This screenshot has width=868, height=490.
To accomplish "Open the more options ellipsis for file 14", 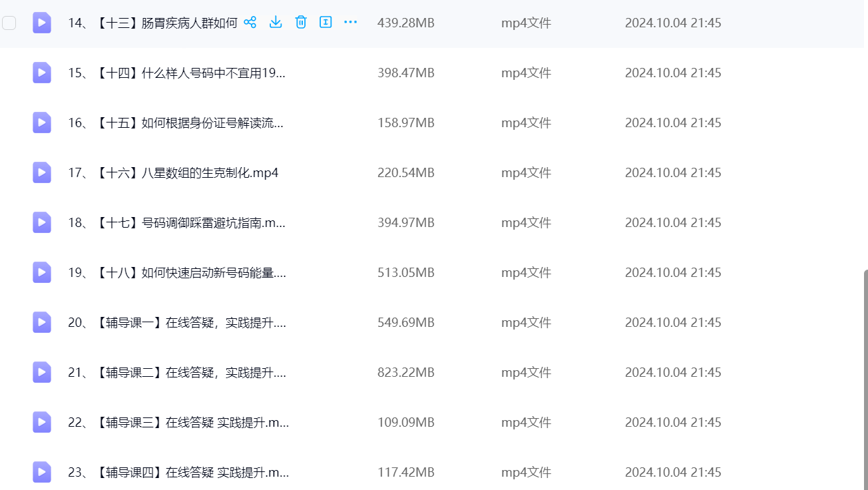I will (x=351, y=23).
